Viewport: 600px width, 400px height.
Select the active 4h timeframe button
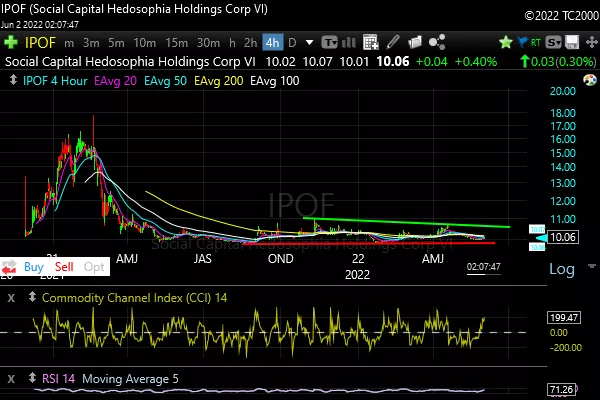click(x=272, y=42)
